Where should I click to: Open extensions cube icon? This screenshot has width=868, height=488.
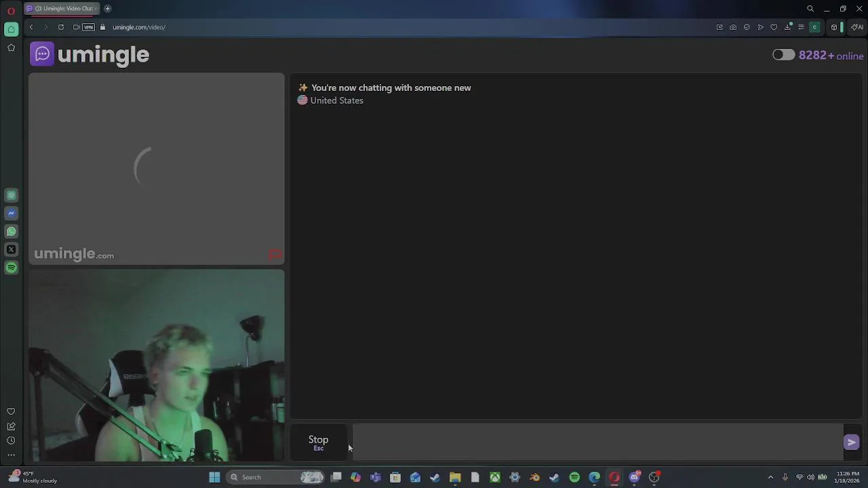pos(834,27)
